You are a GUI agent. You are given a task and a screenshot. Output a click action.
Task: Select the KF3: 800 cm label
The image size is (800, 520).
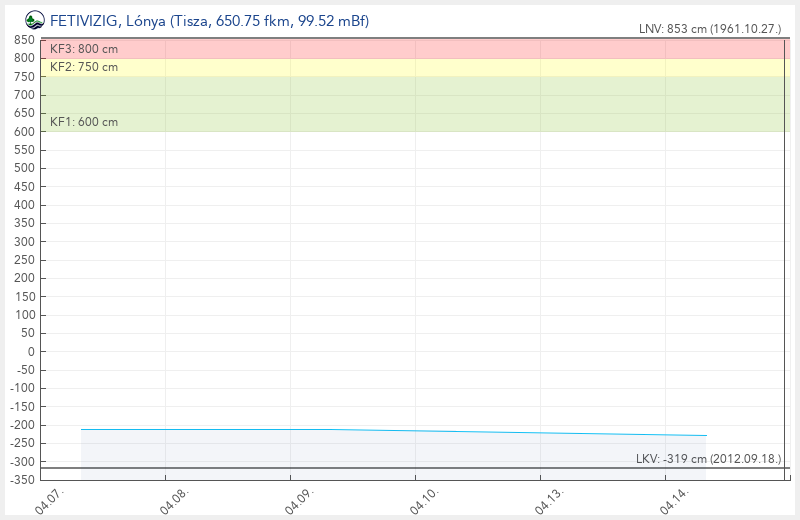84,49
